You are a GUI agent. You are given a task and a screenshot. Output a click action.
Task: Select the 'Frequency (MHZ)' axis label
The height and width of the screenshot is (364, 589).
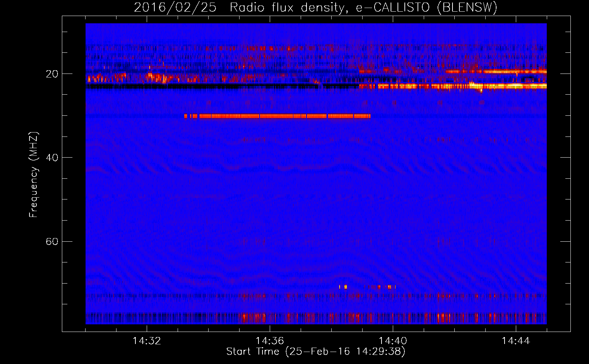click(33, 175)
